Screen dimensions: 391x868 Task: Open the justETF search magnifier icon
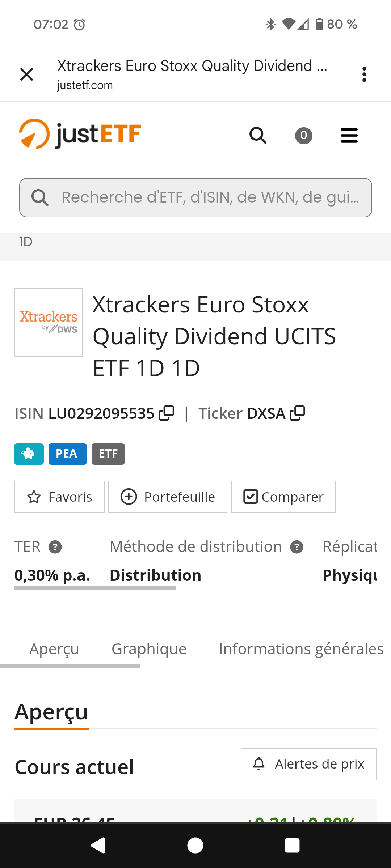(258, 136)
